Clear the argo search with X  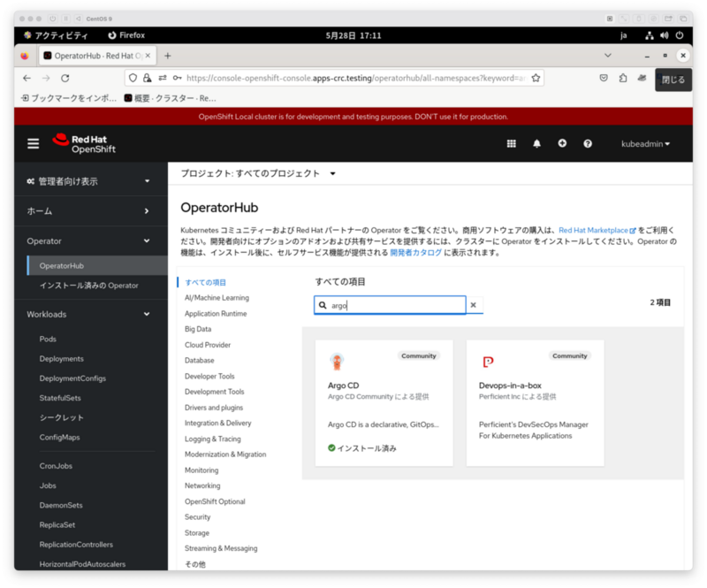[474, 305]
